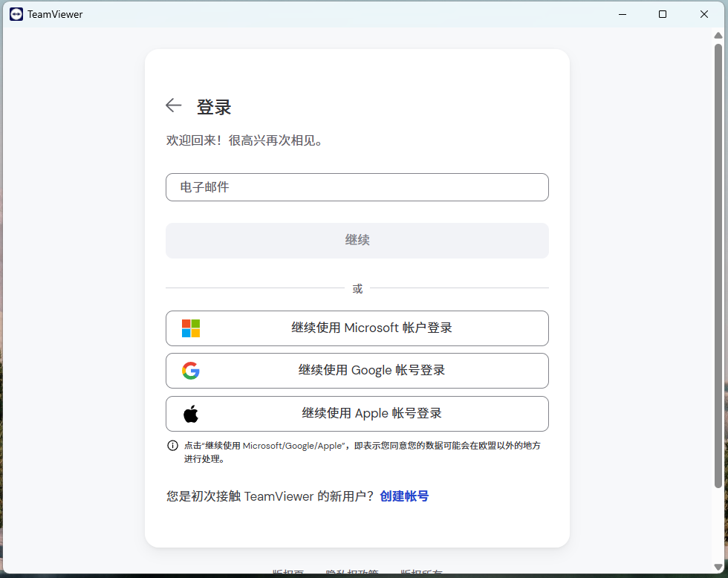The image size is (728, 578).
Task: Maximize the TeamViewer window
Action: 663,14
